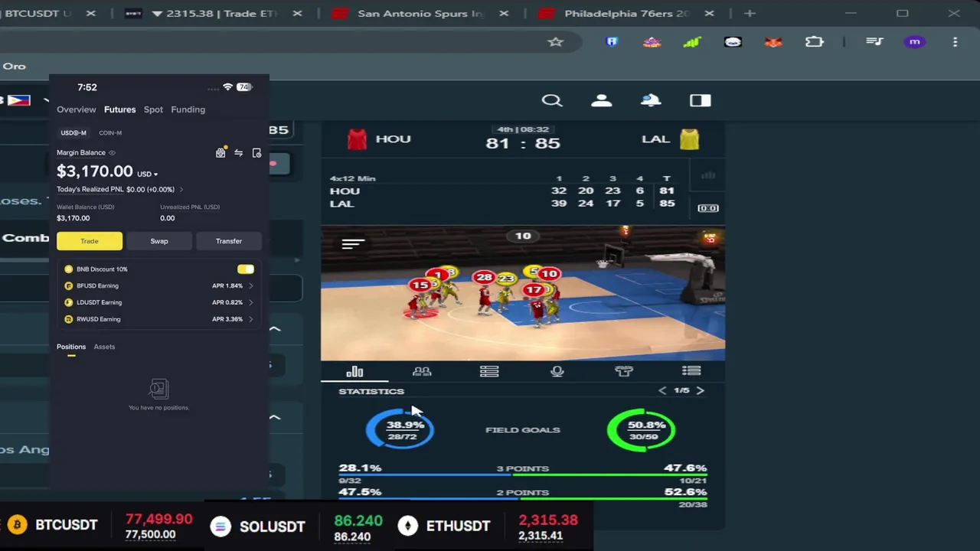
Task: Click the scoreboard 0:0 icon
Action: click(708, 208)
